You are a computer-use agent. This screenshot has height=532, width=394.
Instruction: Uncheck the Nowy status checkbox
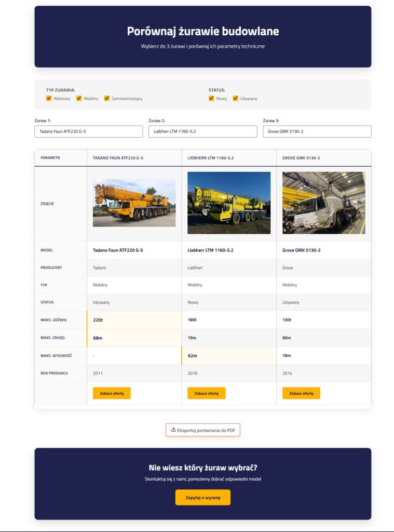click(x=211, y=98)
